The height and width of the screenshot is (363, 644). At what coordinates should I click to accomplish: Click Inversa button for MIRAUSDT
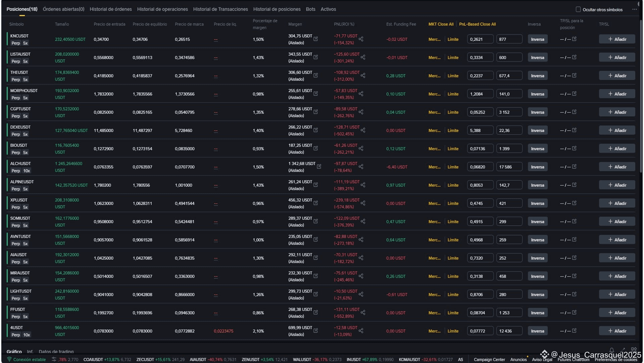point(537,276)
